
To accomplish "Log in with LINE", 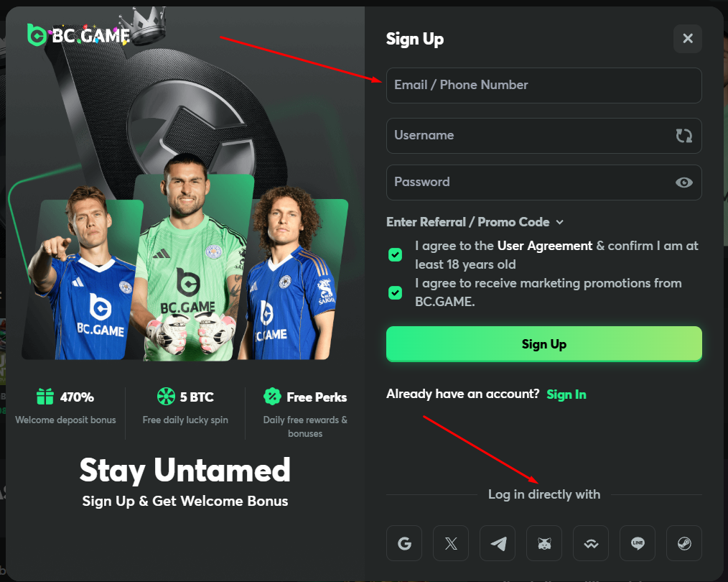I will 638,543.
